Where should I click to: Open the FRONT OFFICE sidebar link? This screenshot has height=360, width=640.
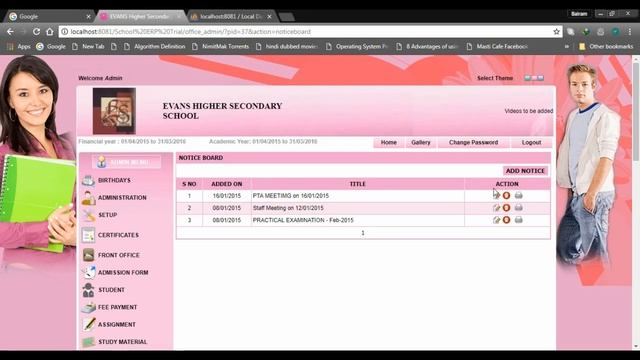(119, 255)
